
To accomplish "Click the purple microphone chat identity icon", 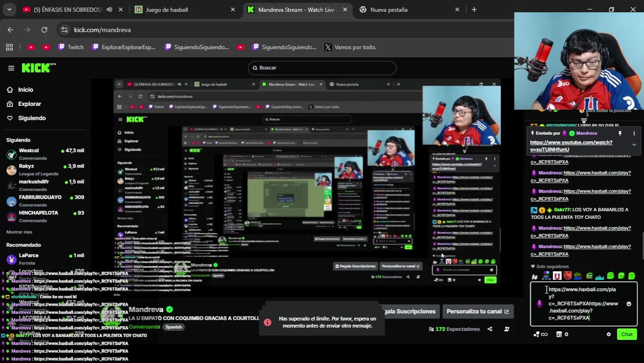I will (x=539, y=304).
